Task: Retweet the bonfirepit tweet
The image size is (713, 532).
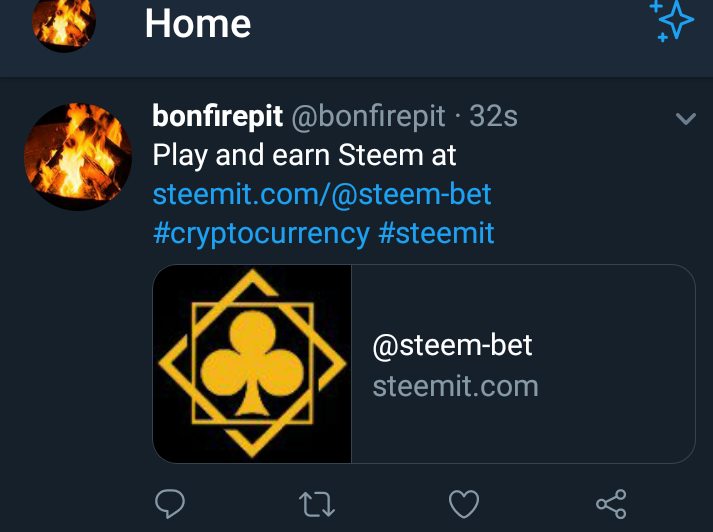Action: click(x=317, y=504)
